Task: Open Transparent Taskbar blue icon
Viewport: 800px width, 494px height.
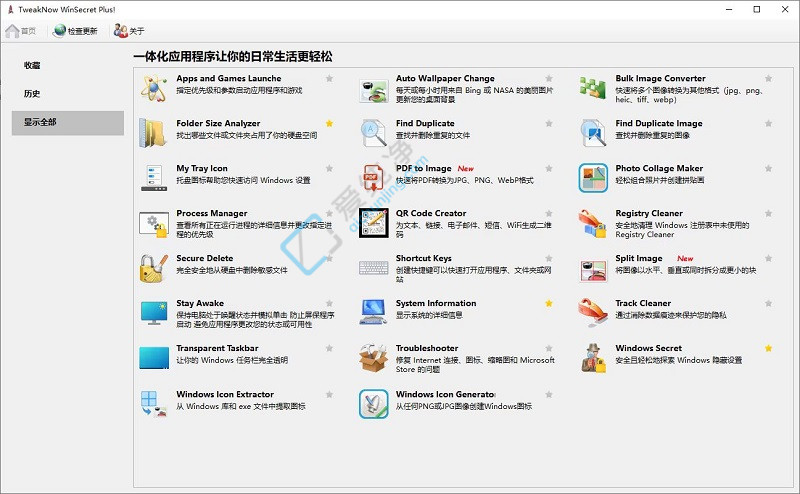Action: (154, 358)
